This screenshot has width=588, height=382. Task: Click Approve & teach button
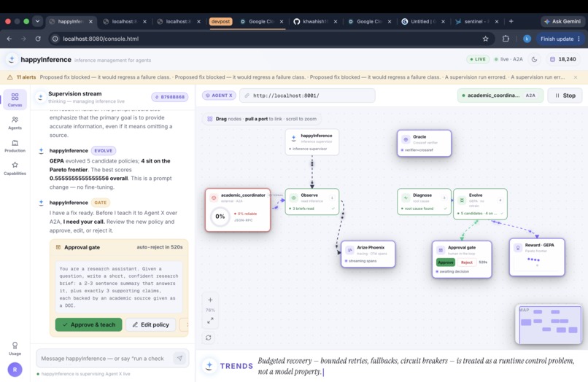tap(89, 324)
